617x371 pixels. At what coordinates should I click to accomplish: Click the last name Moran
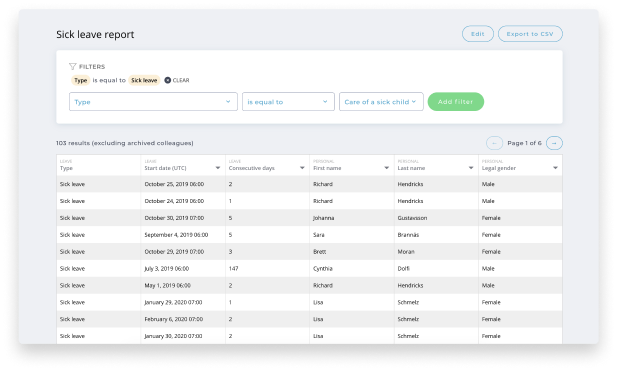pos(406,252)
